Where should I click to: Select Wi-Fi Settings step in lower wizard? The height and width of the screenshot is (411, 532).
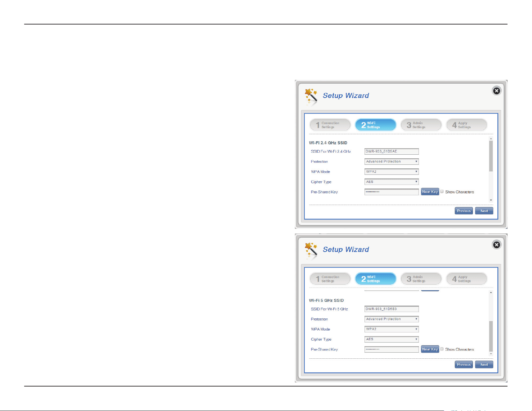click(376, 279)
